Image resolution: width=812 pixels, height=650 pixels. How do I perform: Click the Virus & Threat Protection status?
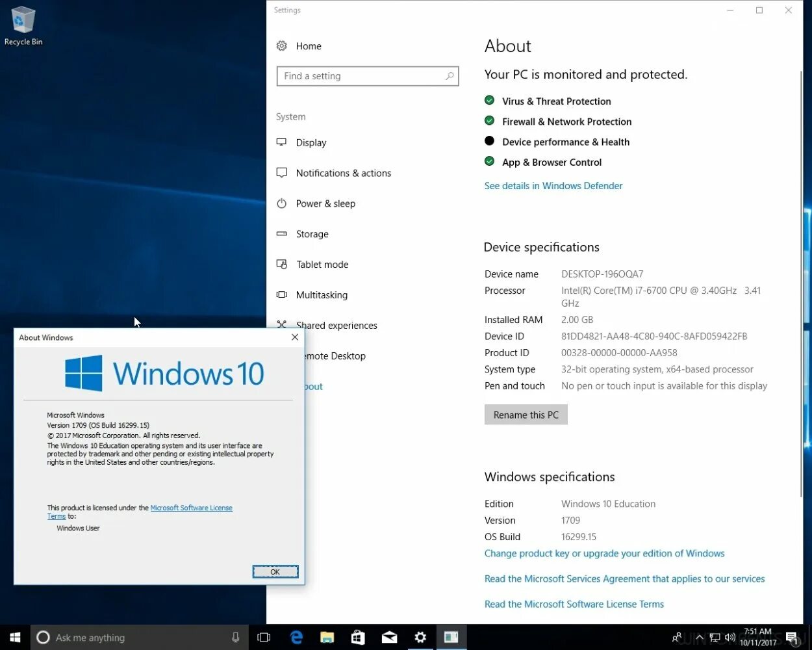(x=556, y=101)
